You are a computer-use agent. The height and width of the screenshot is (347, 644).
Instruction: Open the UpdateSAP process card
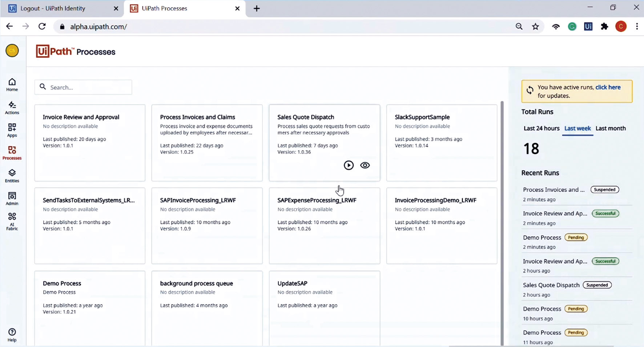click(325, 308)
